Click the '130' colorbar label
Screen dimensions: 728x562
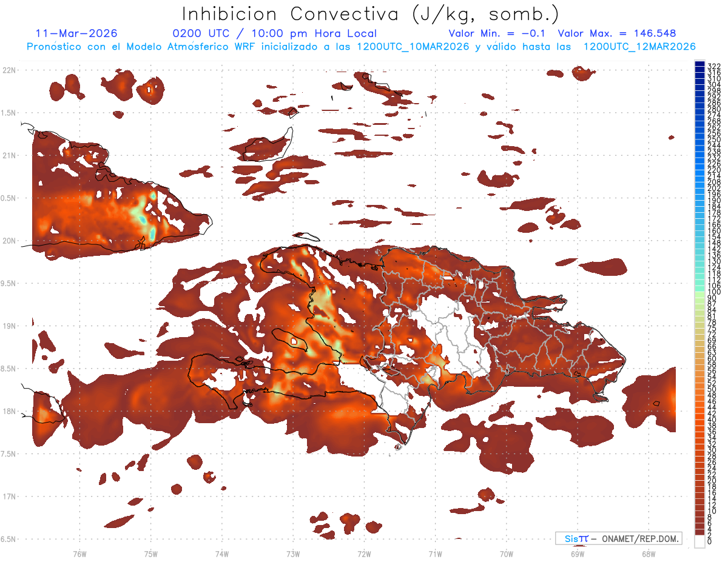point(713,261)
